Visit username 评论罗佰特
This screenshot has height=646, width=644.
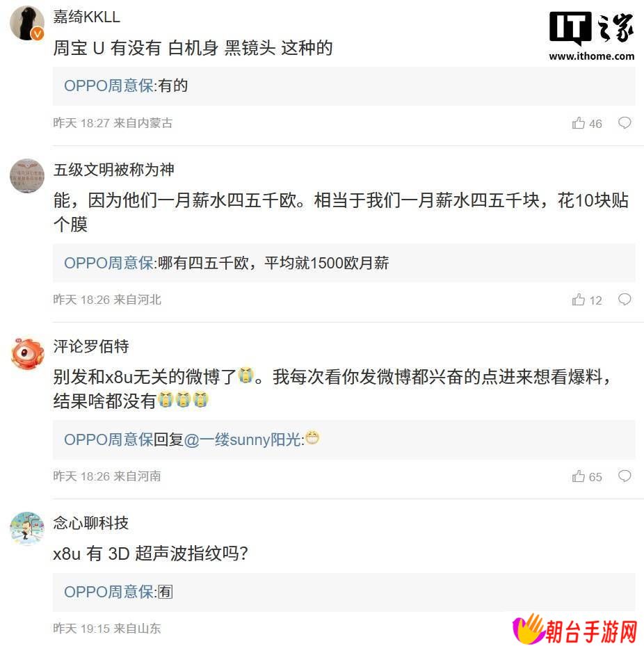coord(91,346)
